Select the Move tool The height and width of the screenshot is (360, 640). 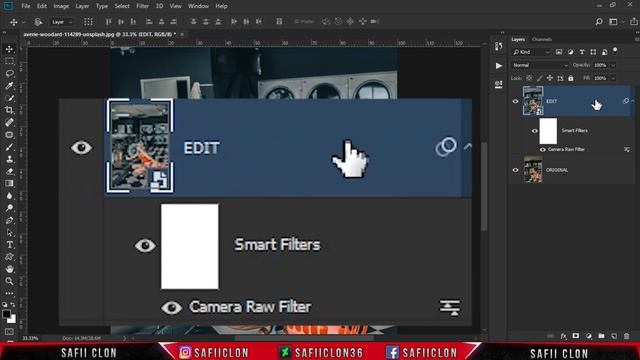pyautogui.click(x=9, y=49)
